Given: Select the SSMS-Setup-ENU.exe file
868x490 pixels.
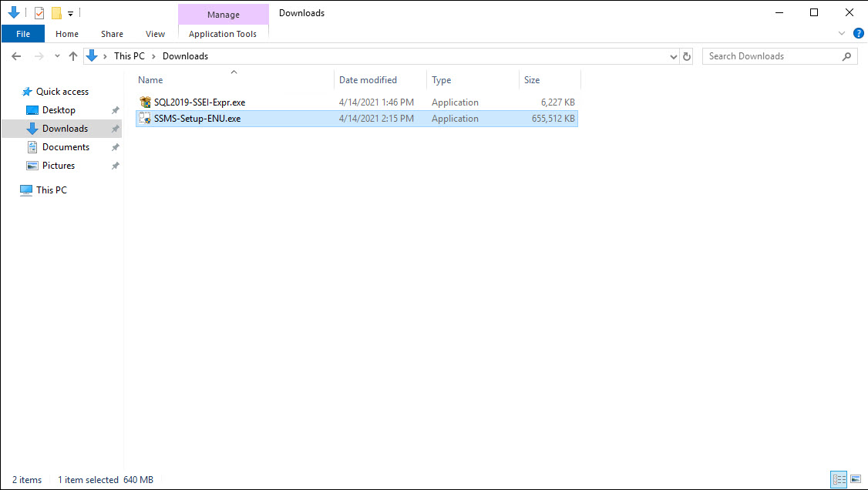Looking at the screenshot, I should click(x=357, y=119).
